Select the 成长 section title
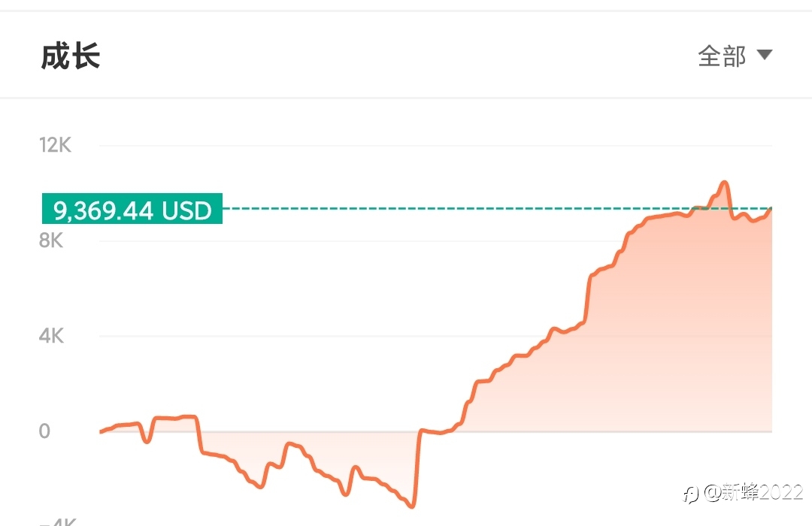Screen dimensions: 812x526 pos(71,56)
